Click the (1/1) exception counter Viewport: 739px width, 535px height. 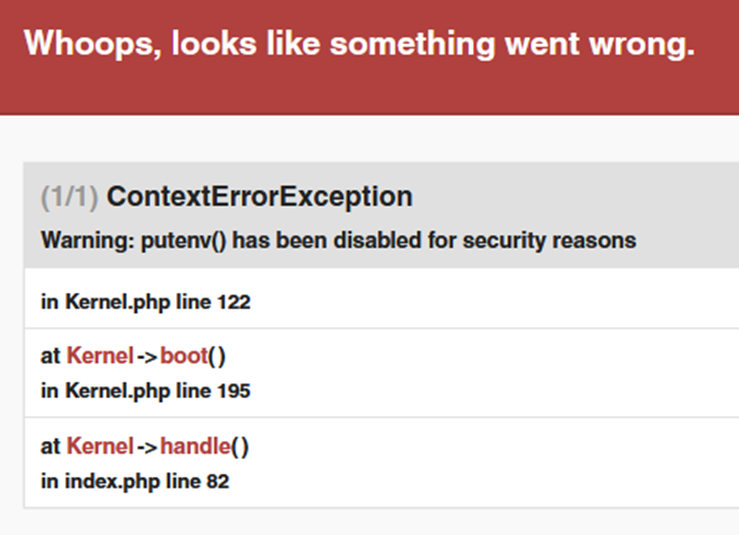coord(69,197)
